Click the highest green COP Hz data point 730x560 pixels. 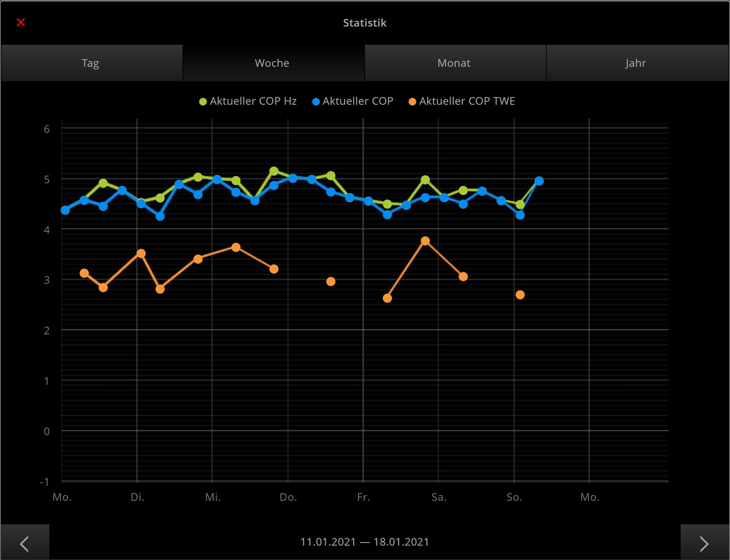point(274,171)
